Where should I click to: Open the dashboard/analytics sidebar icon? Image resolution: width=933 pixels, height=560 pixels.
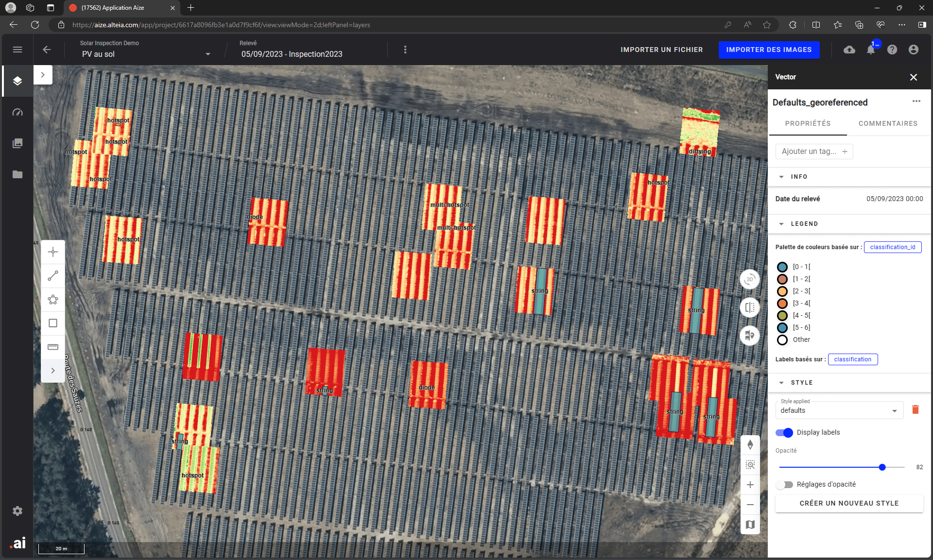tap(17, 113)
